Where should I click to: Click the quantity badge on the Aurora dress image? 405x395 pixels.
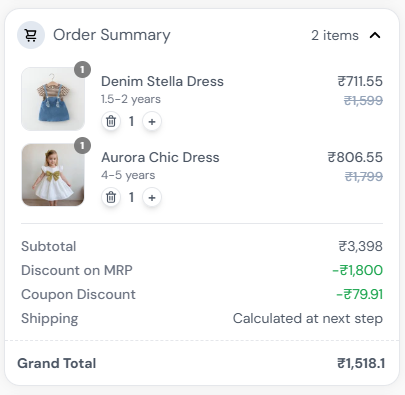coord(83,146)
